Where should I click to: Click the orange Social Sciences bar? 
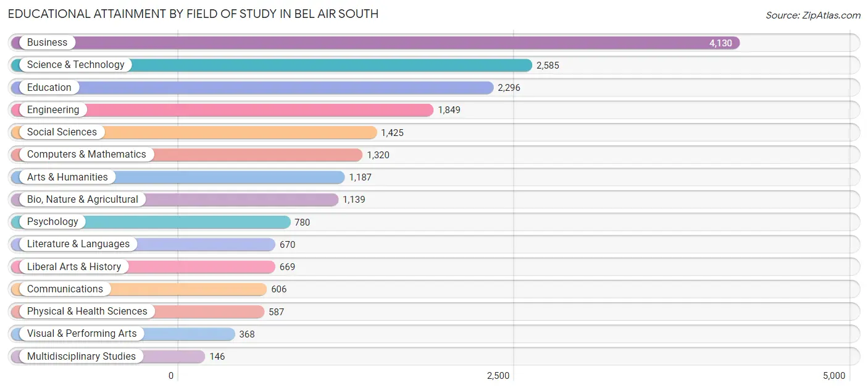tap(194, 132)
